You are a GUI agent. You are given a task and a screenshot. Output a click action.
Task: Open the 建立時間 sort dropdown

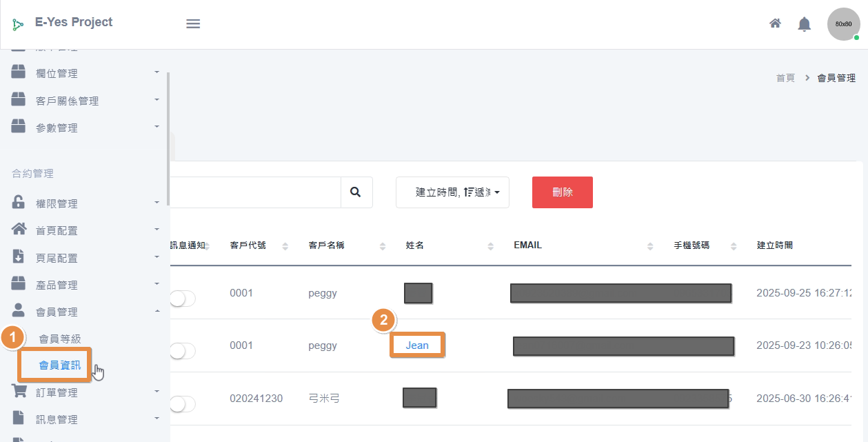pos(452,192)
